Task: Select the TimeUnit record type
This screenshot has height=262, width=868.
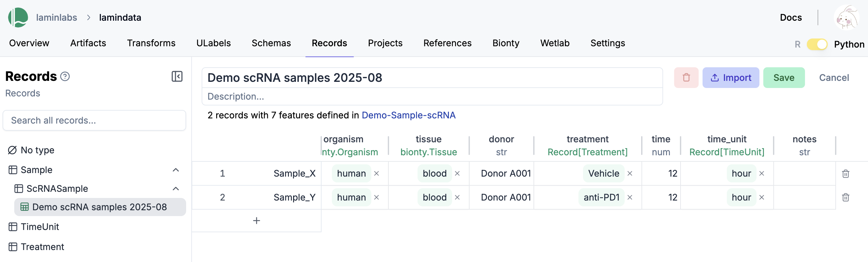Action: coord(40,227)
